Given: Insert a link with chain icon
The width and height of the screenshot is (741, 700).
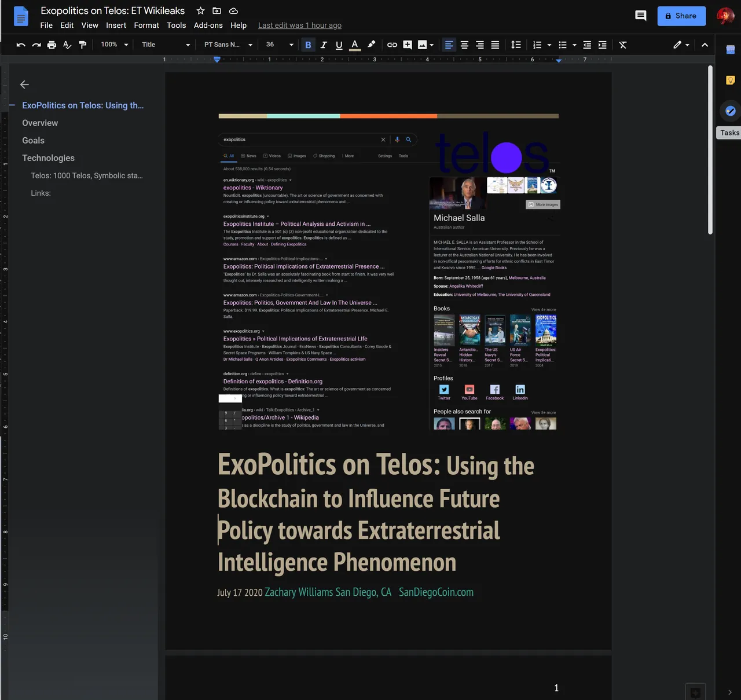Looking at the screenshot, I should [392, 45].
